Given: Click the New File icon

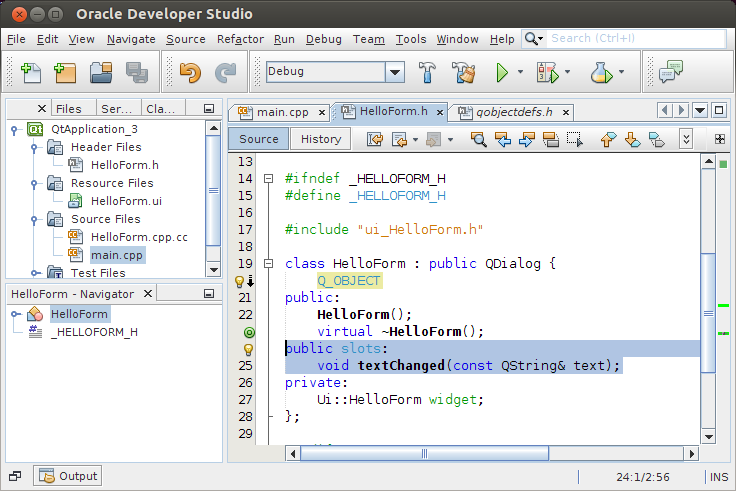Looking at the screenshot, I should pyautogui.click(x=31, y=72).
